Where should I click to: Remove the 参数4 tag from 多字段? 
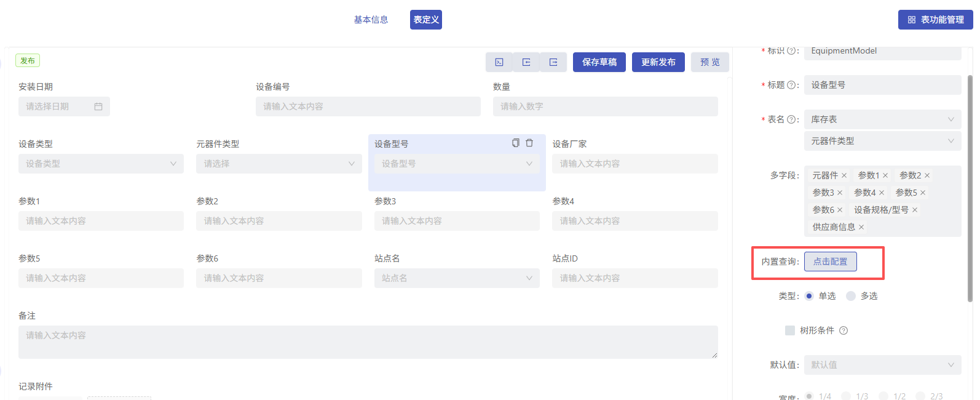click(882, 193)
